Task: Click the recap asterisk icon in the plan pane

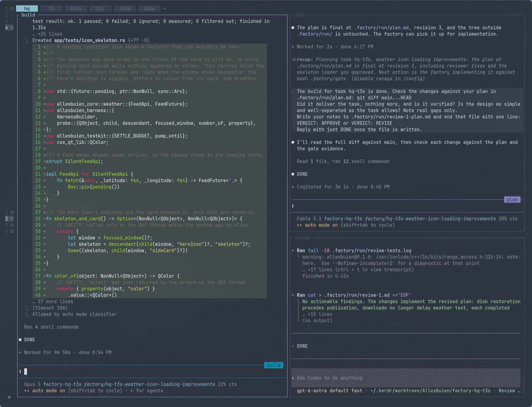Action: (294, 59)
